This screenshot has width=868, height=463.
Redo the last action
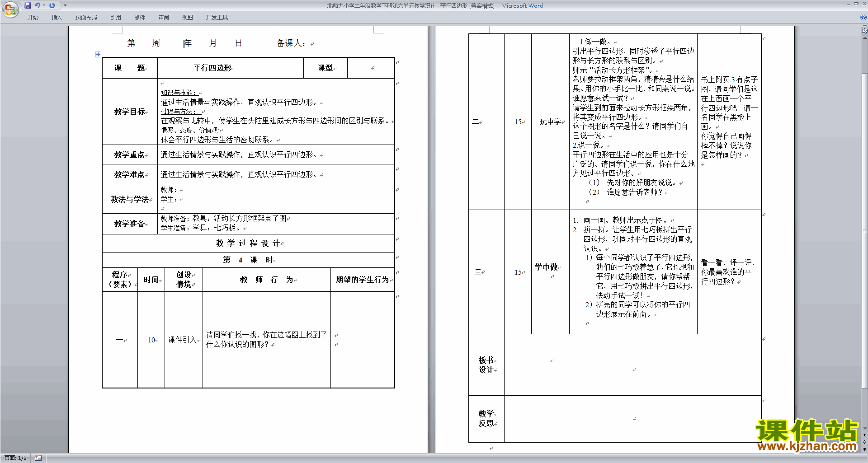(x=52, y=5)
